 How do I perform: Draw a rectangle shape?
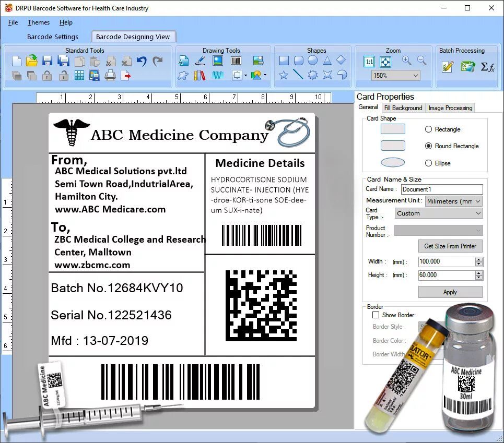click(284, 61)
